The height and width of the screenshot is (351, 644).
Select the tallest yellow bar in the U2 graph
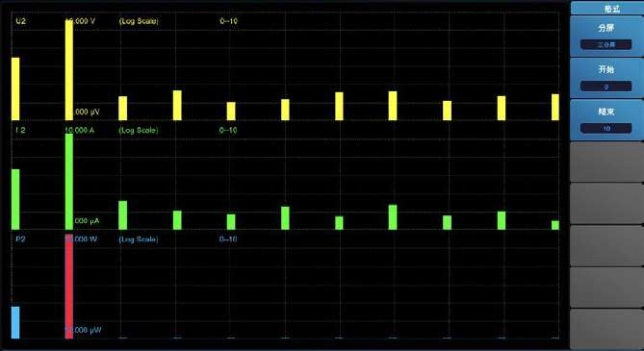tap(69, 70)
